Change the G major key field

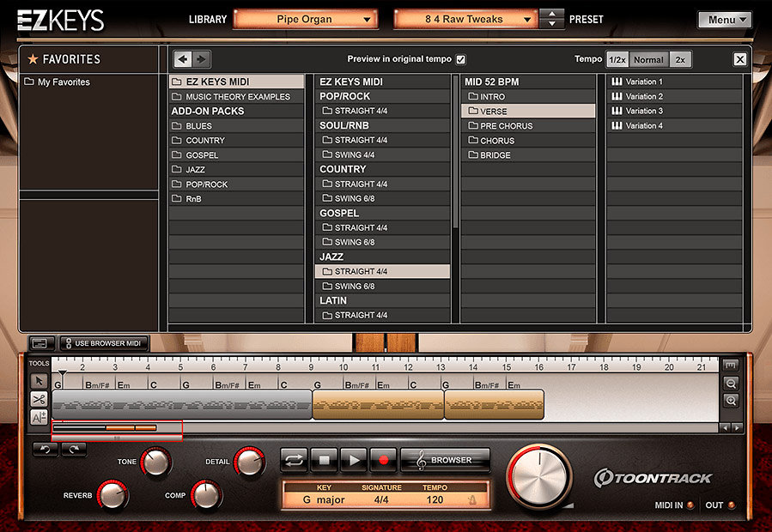[x=324, y=500]
